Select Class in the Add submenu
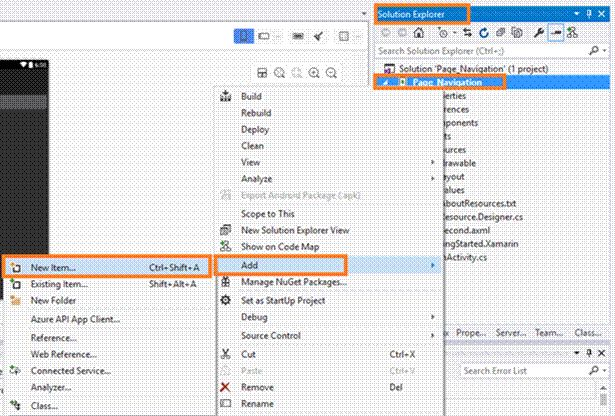Viewport: 615px width, 416px height. [x=108, y=405]
